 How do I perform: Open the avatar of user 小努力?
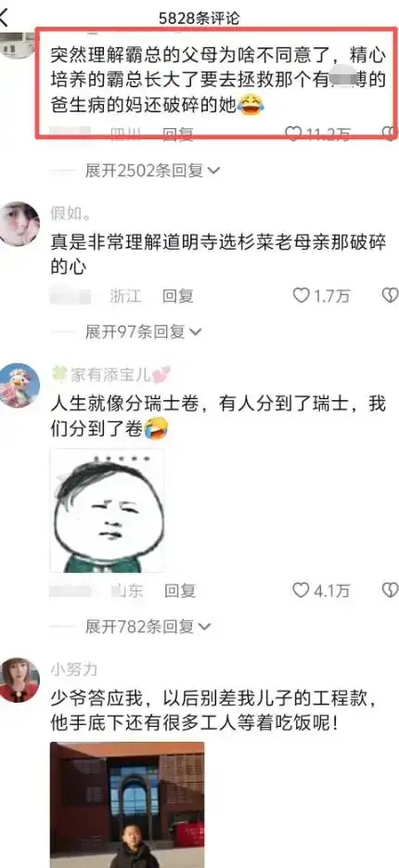(x=19, y=680)
